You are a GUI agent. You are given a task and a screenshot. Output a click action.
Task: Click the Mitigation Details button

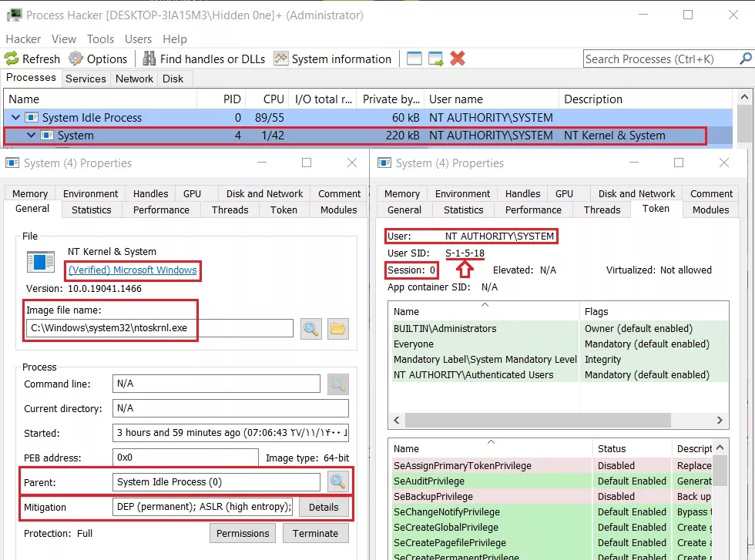324,507
